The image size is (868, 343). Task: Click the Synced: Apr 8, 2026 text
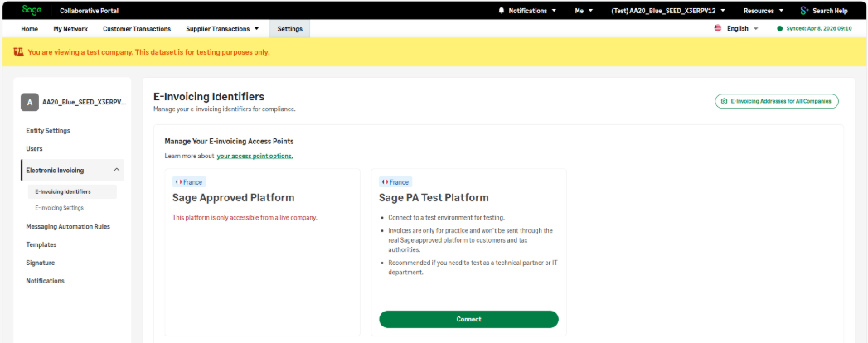point(819,28)
